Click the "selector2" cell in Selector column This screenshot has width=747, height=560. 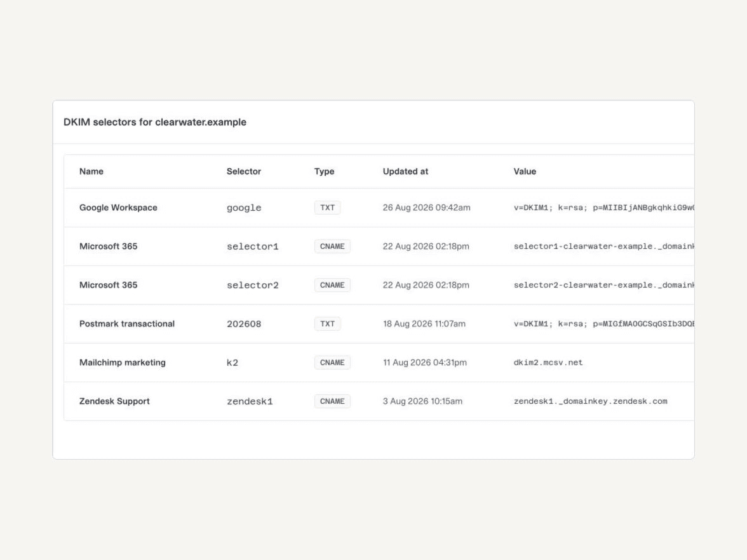[253, 285]
